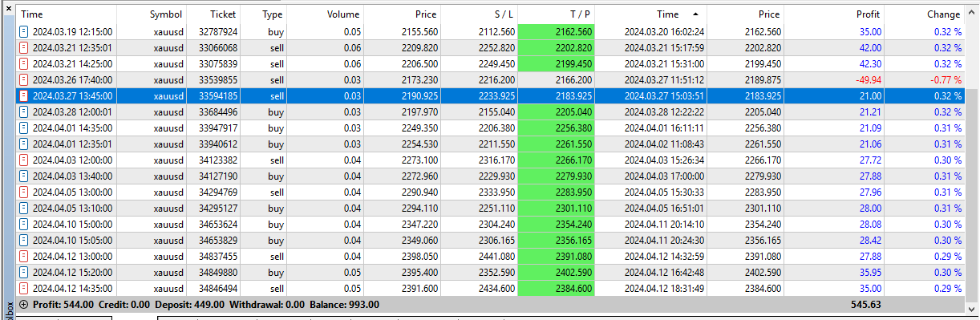Click the Profit: 544.00 summary text
Image resolution: width=980 pixels, height=320 pixels.
63,305
